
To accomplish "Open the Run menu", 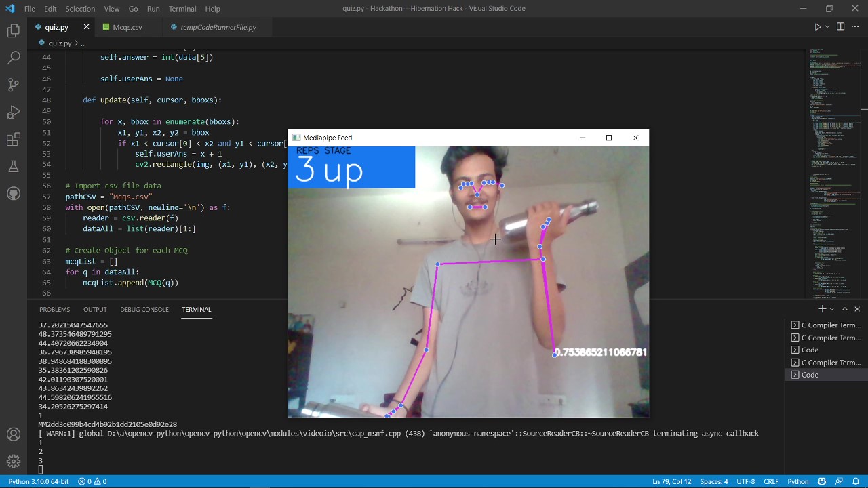I will click(153, 9).
